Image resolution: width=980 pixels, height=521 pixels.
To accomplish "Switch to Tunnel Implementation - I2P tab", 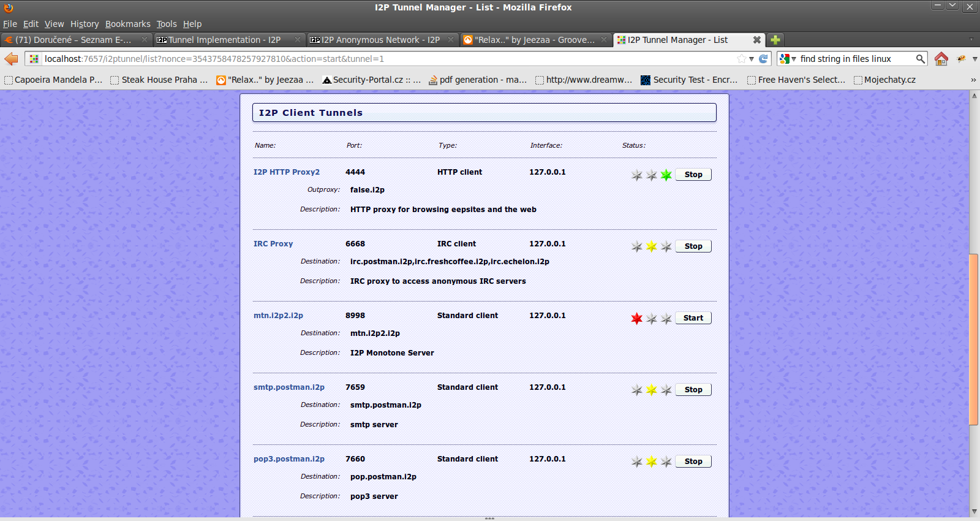I will coord(229,40).
